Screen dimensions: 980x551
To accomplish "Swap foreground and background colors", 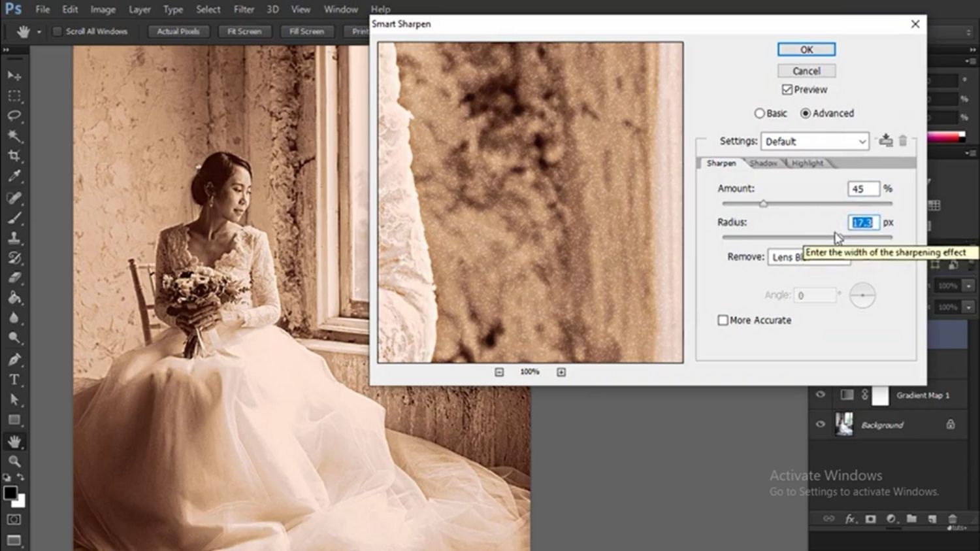I will [21, 477].
